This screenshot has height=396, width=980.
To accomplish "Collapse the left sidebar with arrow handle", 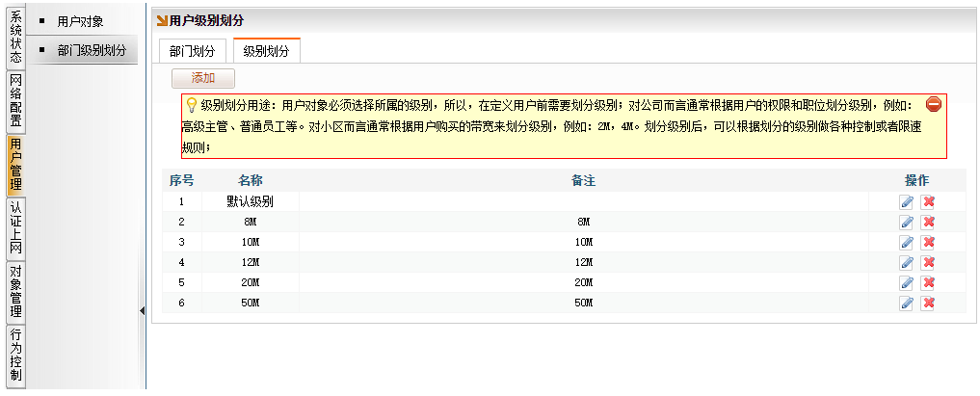I will pos(143,310).
